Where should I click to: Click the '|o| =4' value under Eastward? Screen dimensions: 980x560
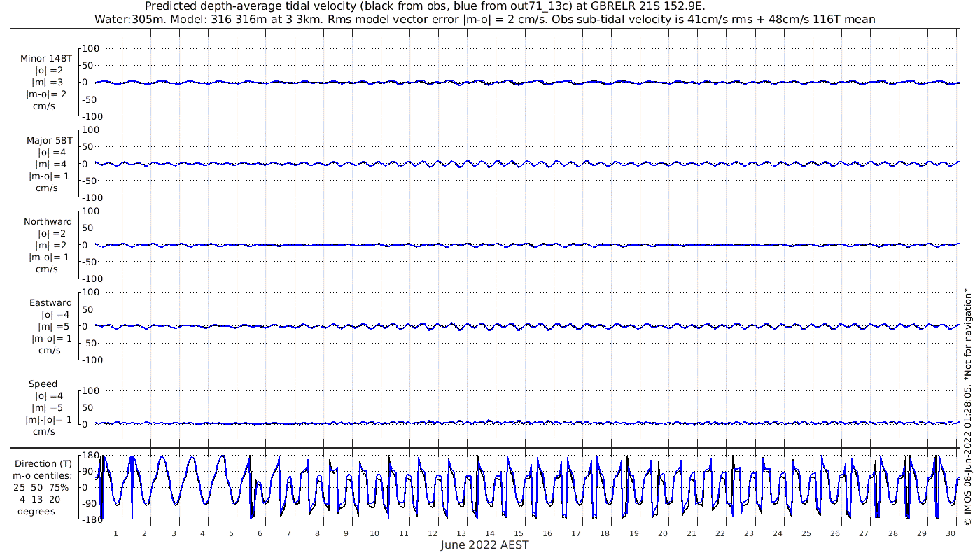click(54, 314)
